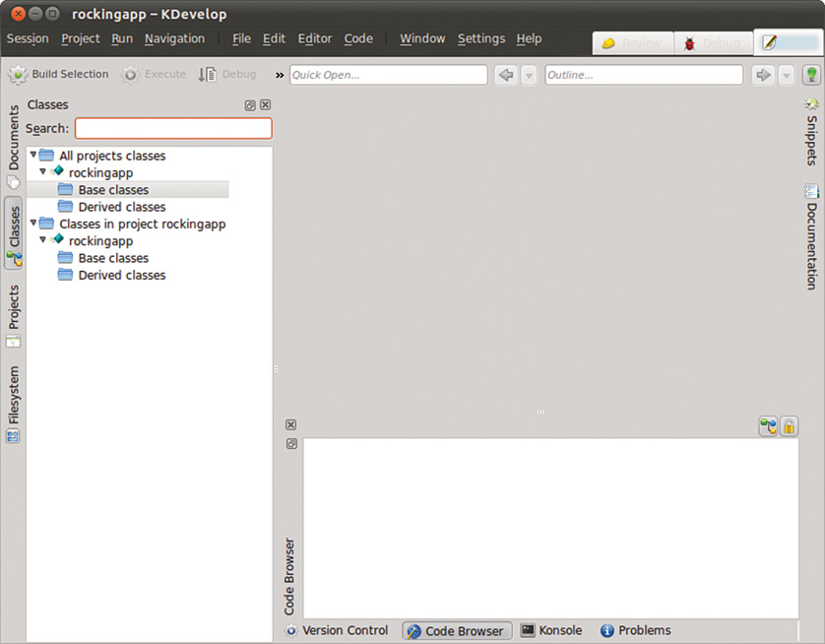825x644 pixels.
Task: Select Base classes under Classes in project
Action: point(103,258)
